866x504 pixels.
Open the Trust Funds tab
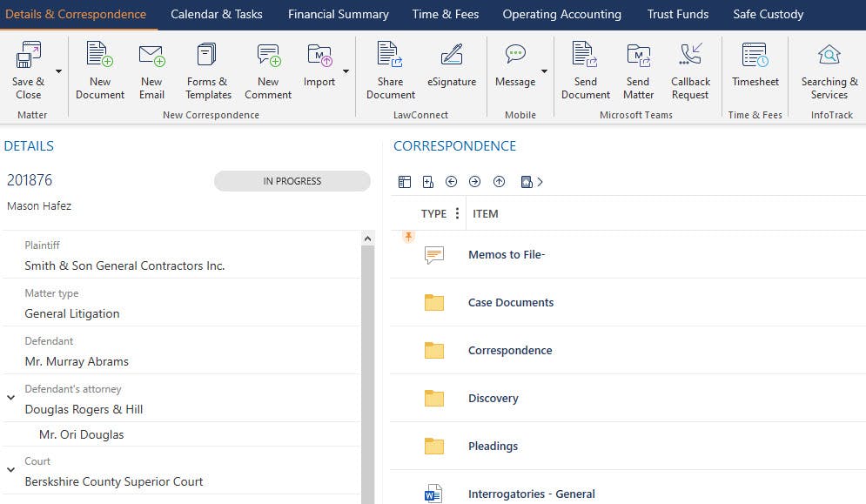point(677,14)
